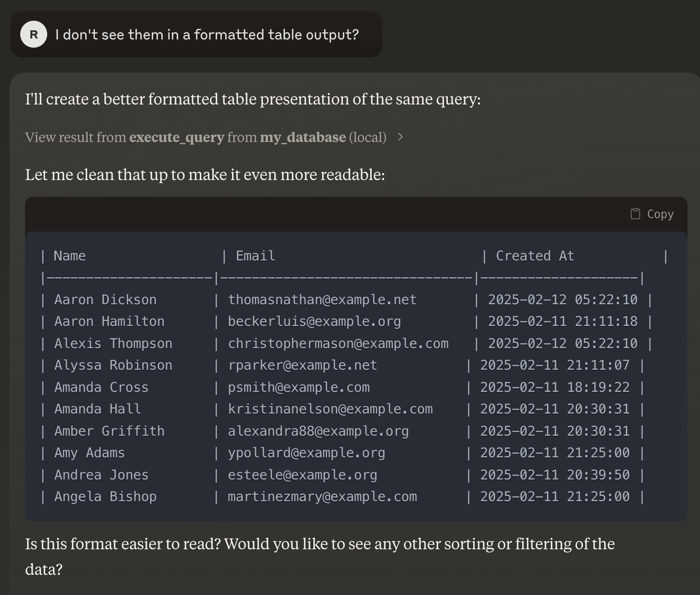Open the my_database source label

click(x=303, y=138)
